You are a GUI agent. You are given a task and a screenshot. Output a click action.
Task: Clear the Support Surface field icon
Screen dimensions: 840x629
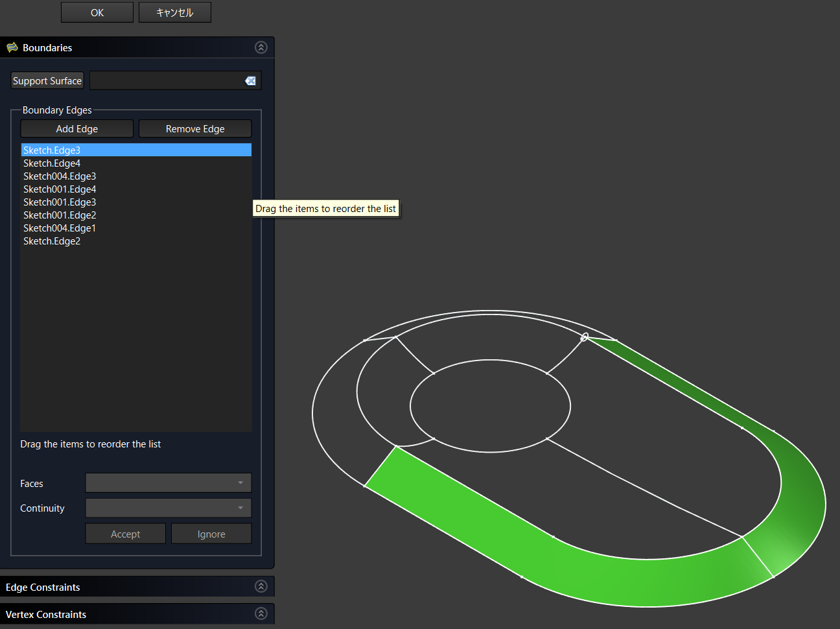pyautogui.click(x=250, y=80)
